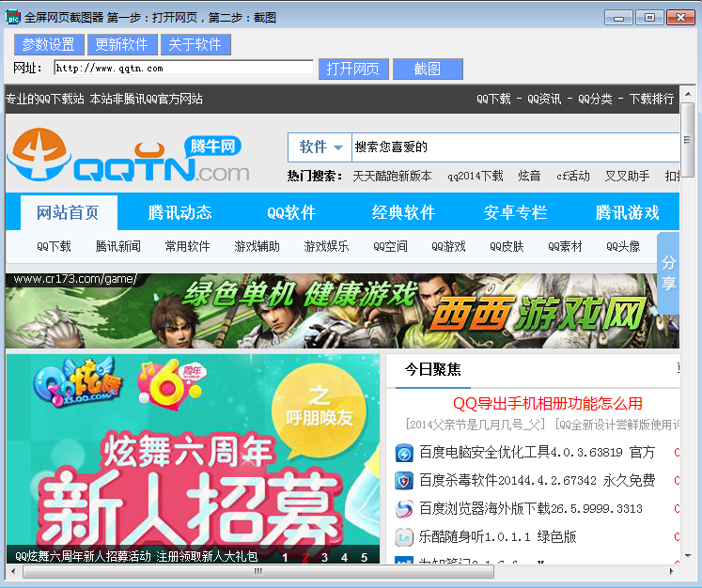Open the 乐酷随身听1.0.1.1 绿色版 link

click(x=497, y=537)
